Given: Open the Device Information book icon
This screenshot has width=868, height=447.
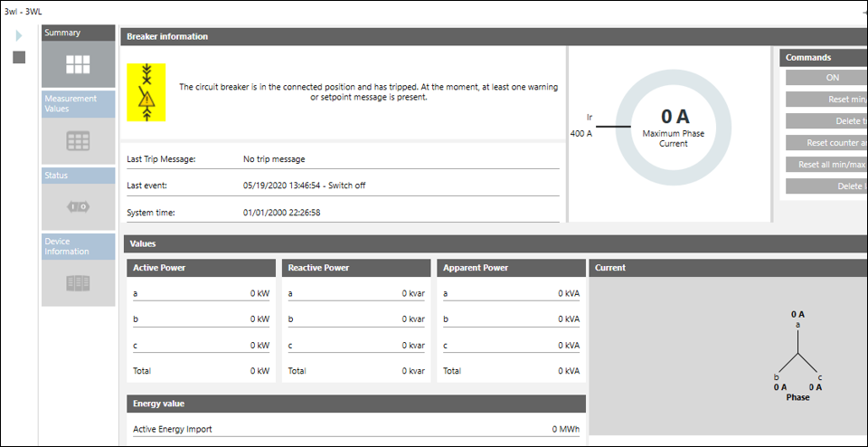Looking at the screenshot, I should tap(79, 283).
